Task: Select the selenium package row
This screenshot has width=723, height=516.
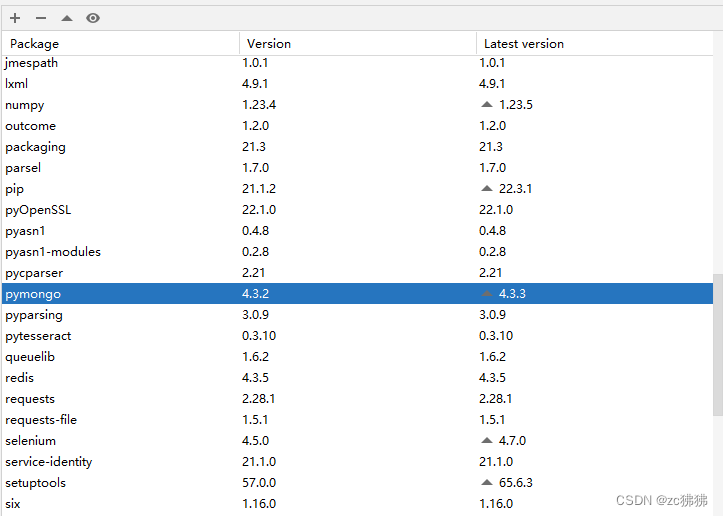Action: click(357, 441)
